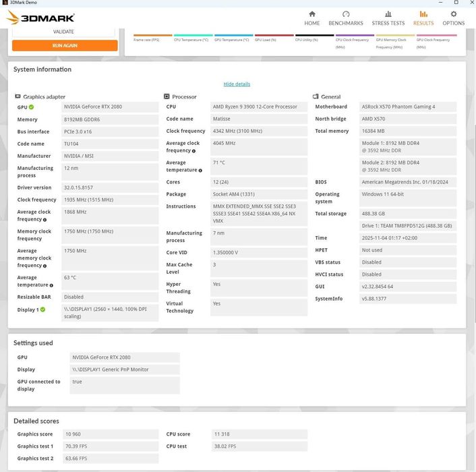Click the Socket AM4 (1331) value
The height and width of the screenshot is (472, 476).
[x=259, y=194]
